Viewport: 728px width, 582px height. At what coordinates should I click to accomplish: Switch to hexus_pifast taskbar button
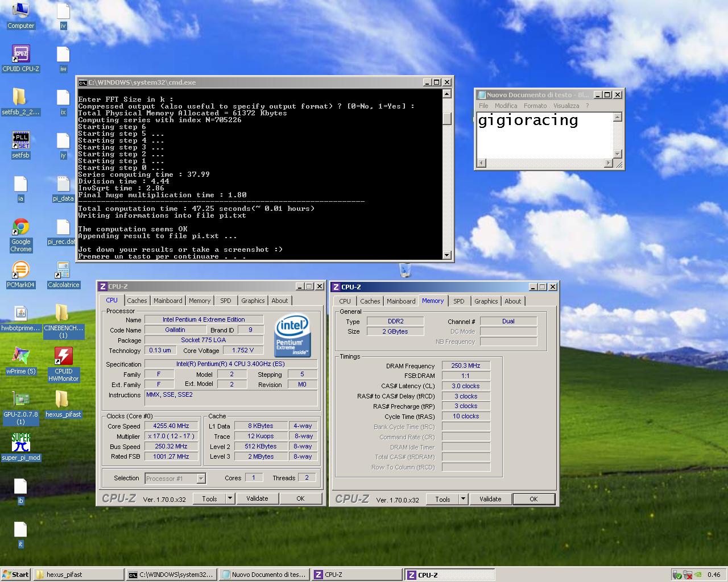click(x=79, y=575)
